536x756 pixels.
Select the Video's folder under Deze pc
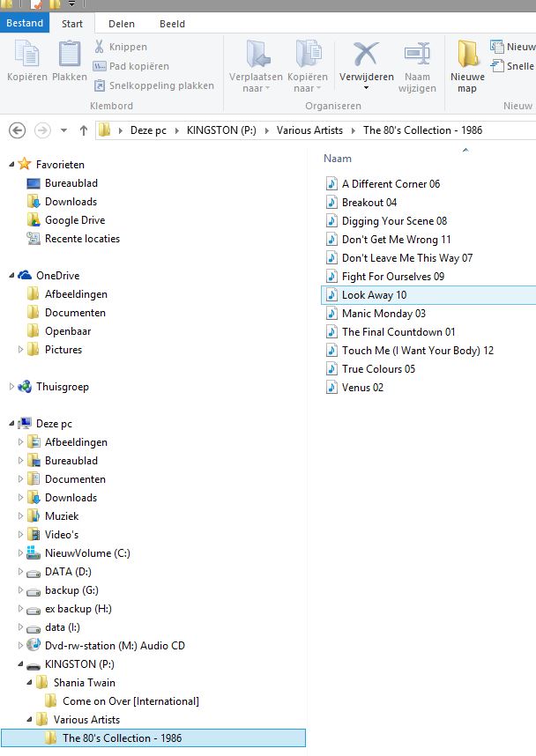tap(62, 535)
